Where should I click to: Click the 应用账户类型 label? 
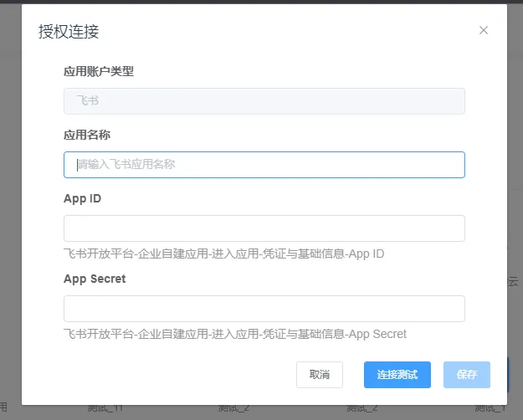coord(99,71)
